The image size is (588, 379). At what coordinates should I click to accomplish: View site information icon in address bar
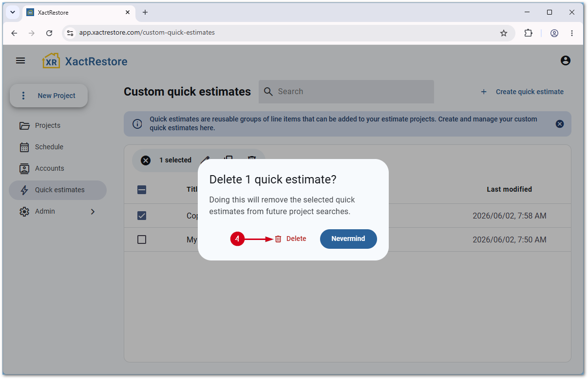(70, 33)
